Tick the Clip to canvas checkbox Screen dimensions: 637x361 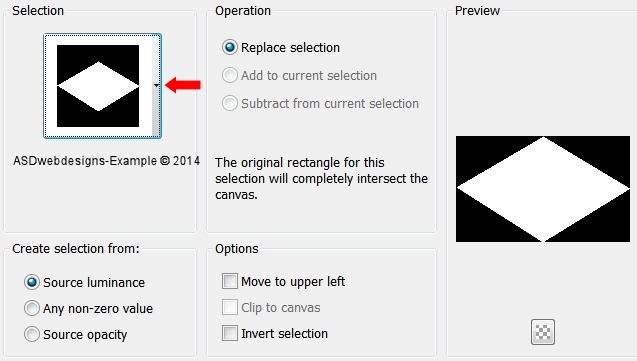click(x=230, y=307)
